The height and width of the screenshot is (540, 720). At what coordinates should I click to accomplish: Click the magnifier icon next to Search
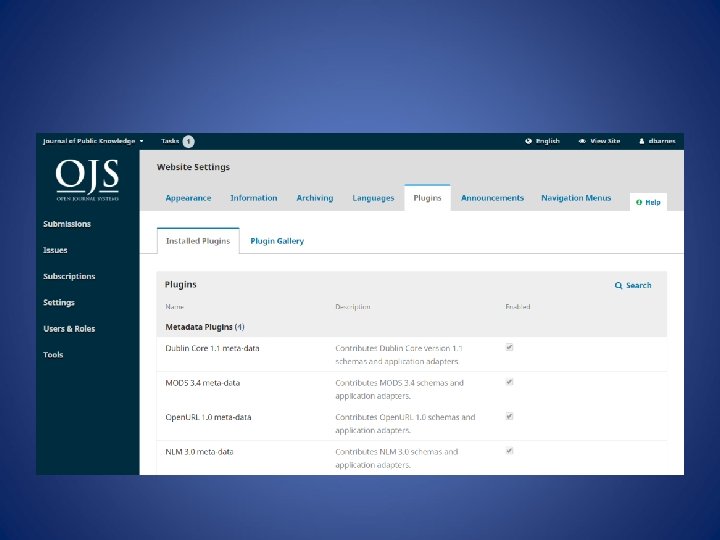pyautogui.click(x=619, y=286)
